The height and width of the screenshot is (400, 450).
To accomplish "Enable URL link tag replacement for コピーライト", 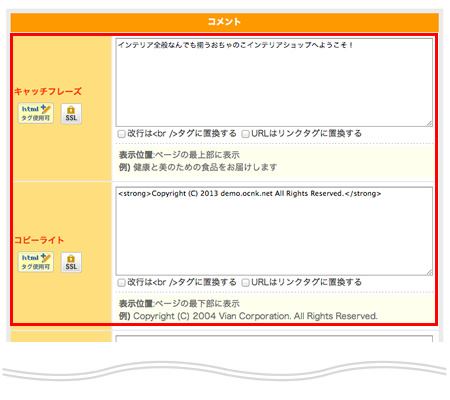I will pos(245,283).
